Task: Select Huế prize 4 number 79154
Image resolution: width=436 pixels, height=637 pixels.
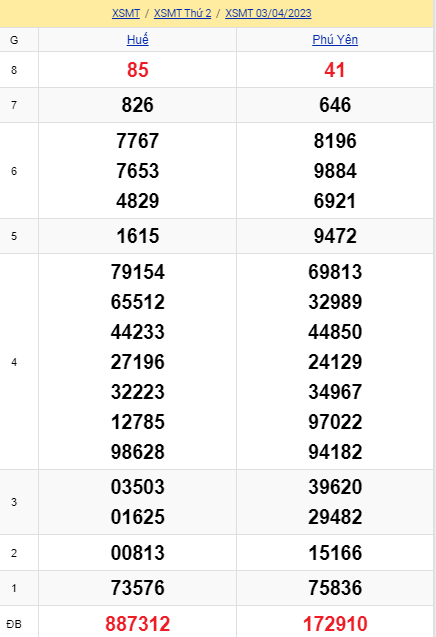Action: 138,272
